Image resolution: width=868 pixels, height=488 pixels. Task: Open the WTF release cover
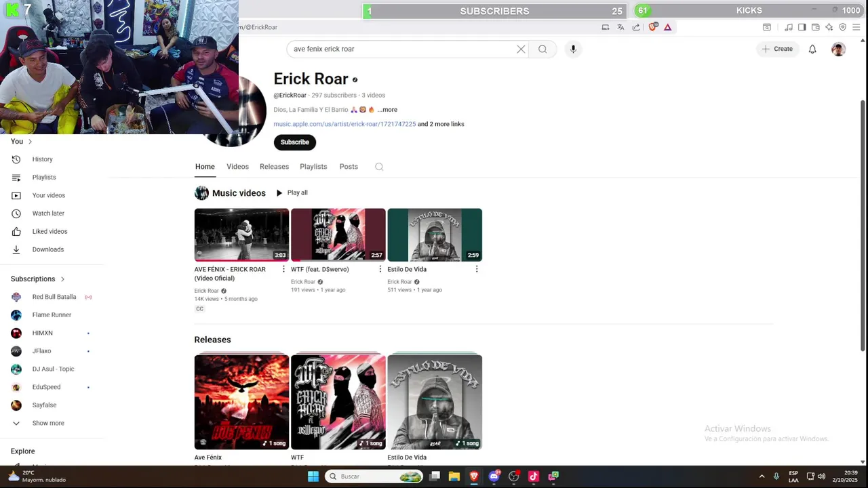[338, 402]
